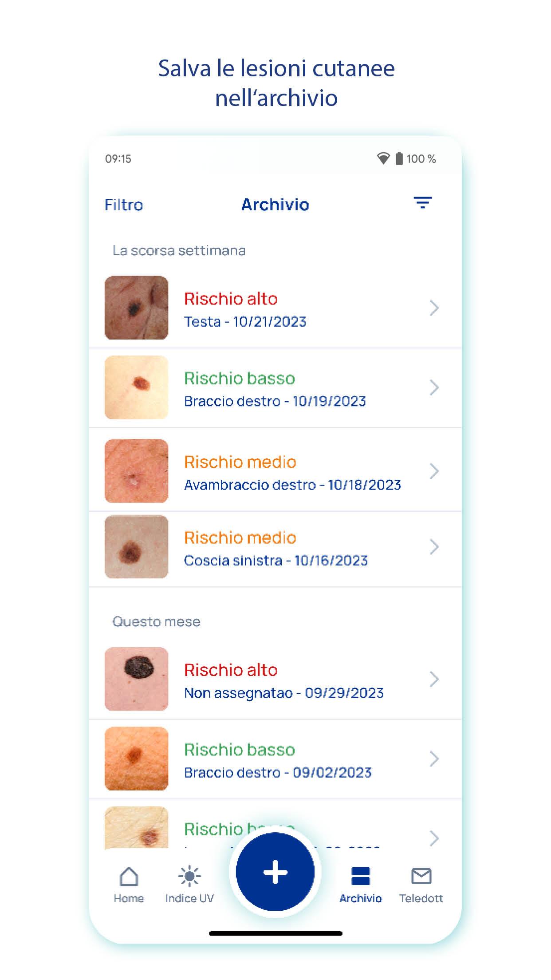This screenshot has width=551, height=980.
Task: Open the Indice UV sun icon
Action: click(x=189, y=876)
